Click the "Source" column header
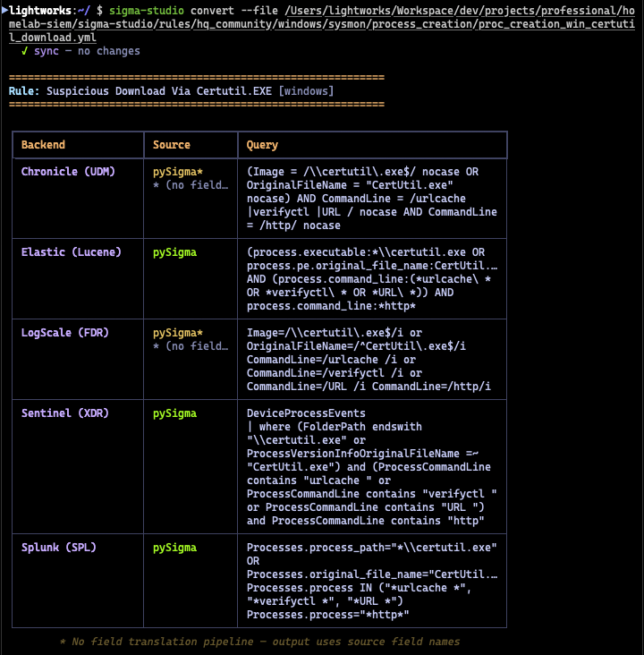This screenshot has height=655, width=644. coord(172,145)
